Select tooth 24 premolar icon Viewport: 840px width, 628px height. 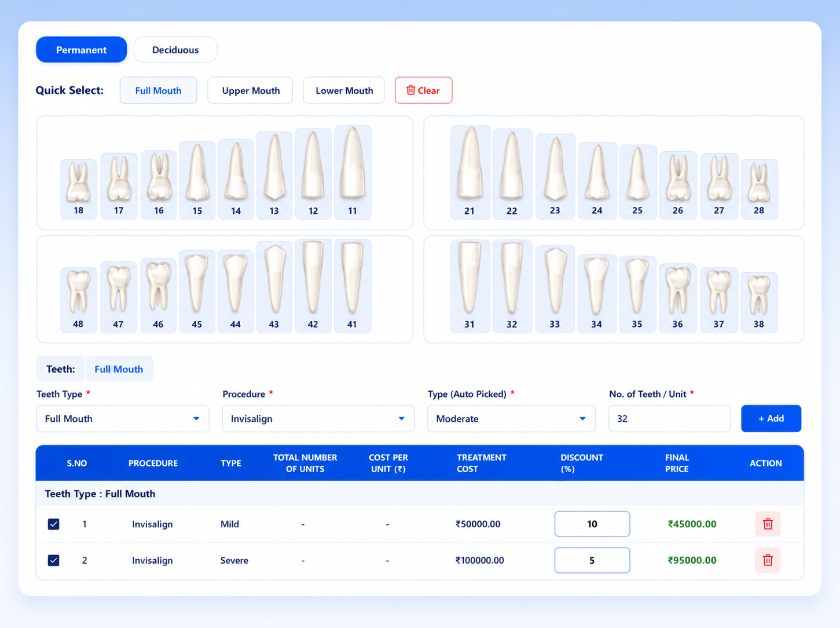point(597,181)
